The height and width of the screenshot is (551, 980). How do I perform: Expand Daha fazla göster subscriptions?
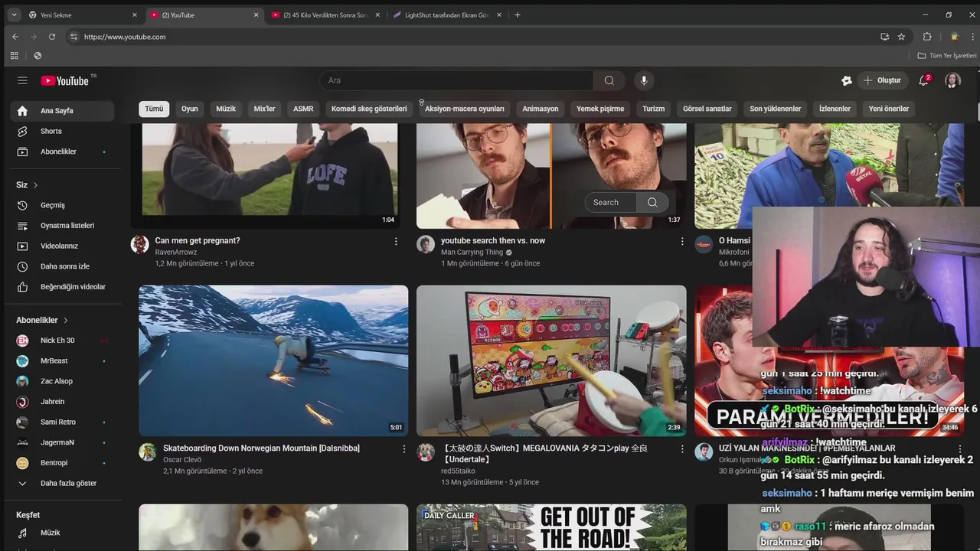62,484
